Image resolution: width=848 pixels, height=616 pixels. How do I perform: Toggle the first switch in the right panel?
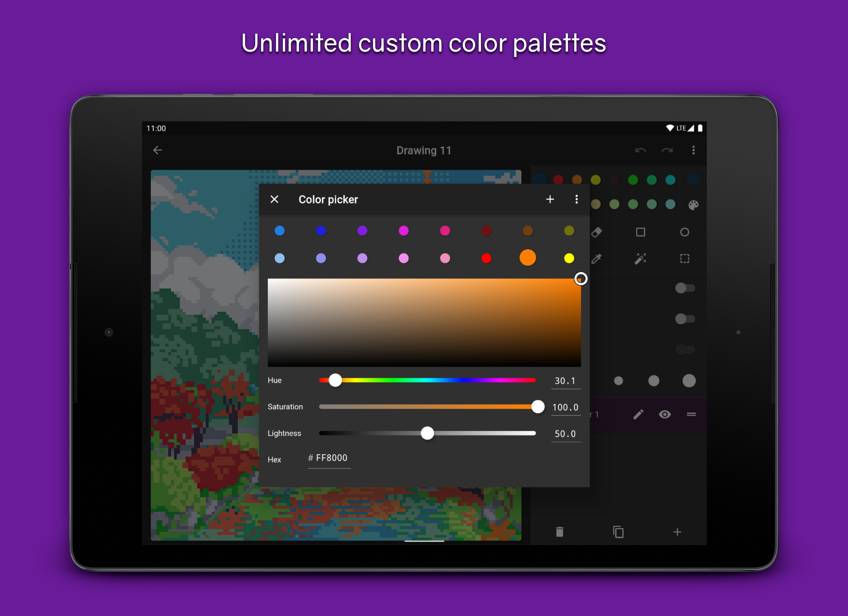(685, 288)
